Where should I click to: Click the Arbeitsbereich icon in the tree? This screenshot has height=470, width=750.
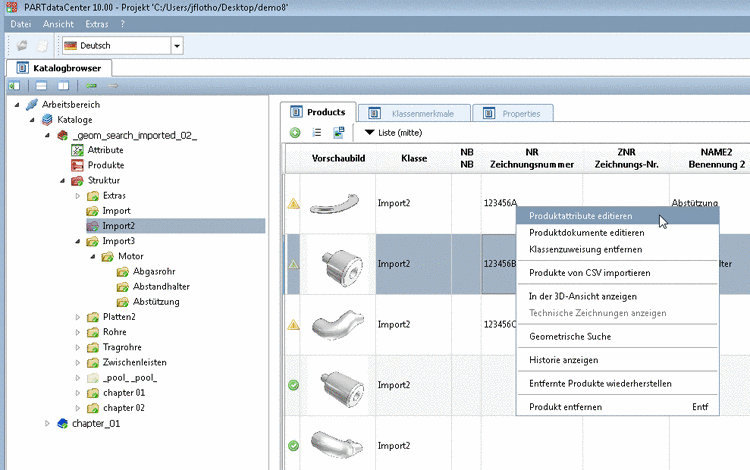click(32, 104)
